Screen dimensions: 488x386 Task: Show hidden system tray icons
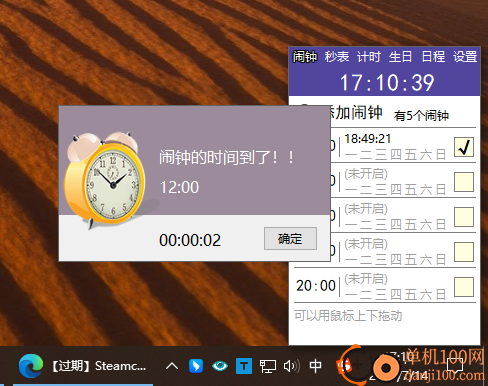[172, 366]
